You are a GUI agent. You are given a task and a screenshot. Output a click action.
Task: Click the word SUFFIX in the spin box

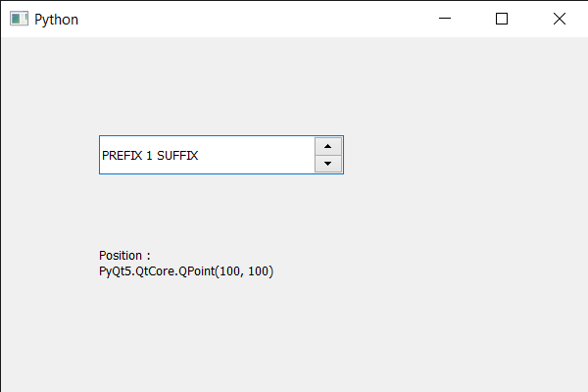pyautogui.click(x=177, y=155)
